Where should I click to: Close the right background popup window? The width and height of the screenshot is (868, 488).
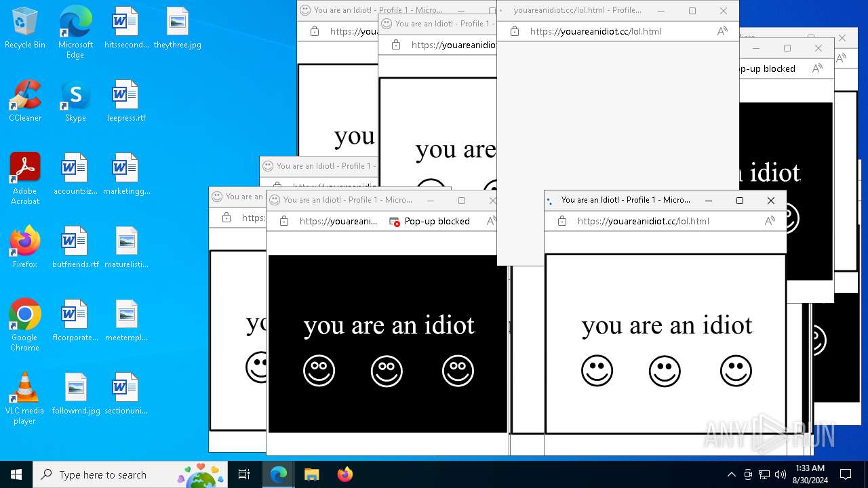coord(818,48)
